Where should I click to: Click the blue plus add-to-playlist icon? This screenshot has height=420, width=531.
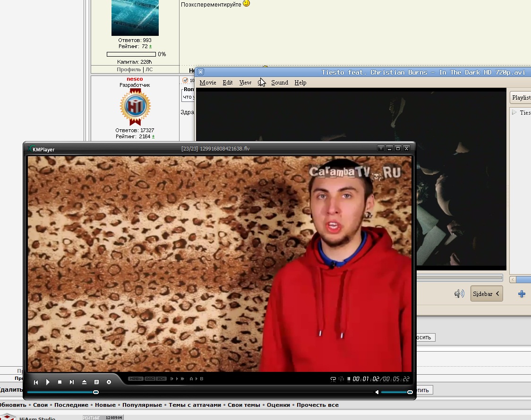click(522, 294)
